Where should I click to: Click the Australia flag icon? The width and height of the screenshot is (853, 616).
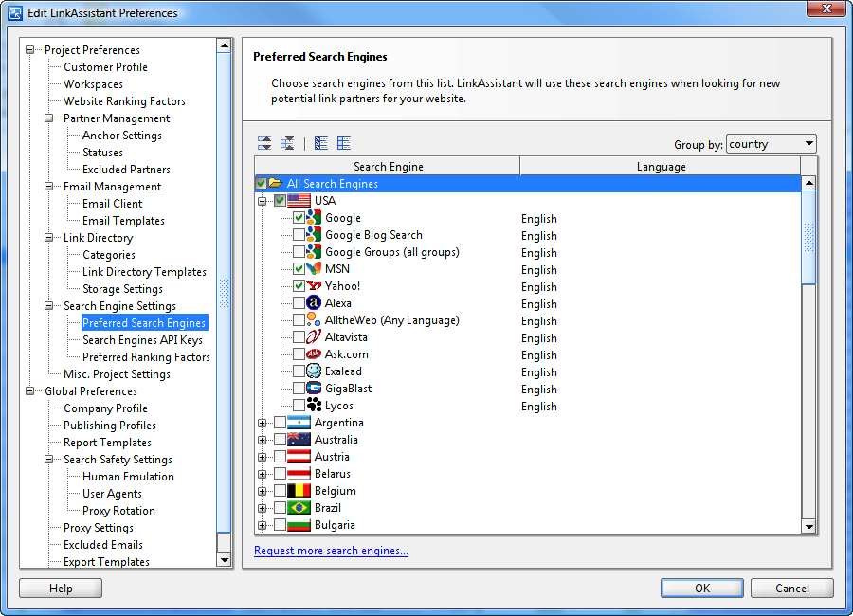click(299, 440)
